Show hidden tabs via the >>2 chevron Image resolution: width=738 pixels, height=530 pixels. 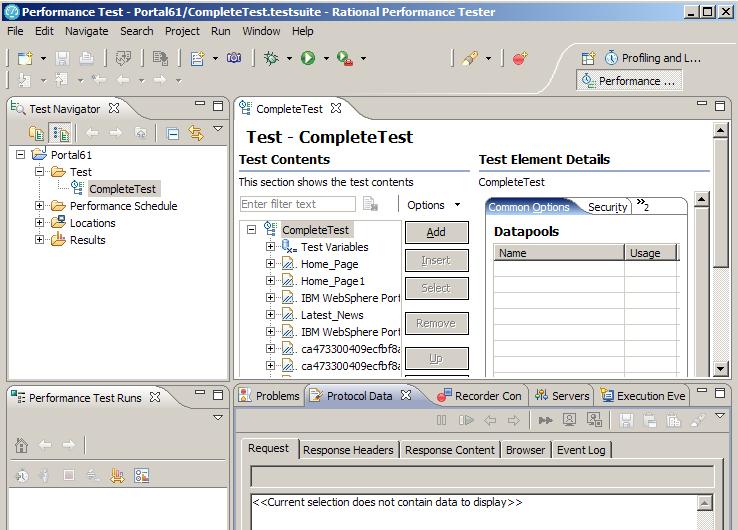[642, 204]
